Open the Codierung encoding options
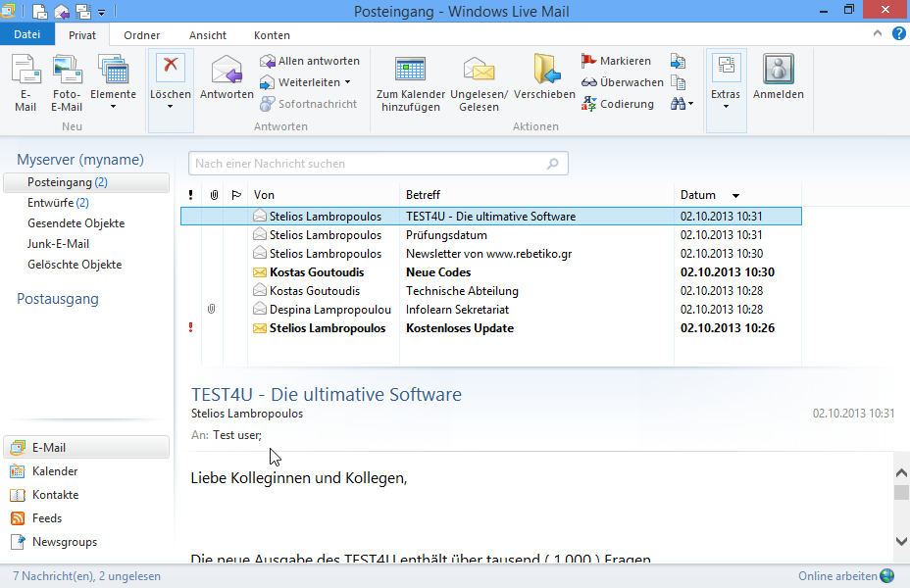This screenshot has width=910, height=588. [618, 104]
